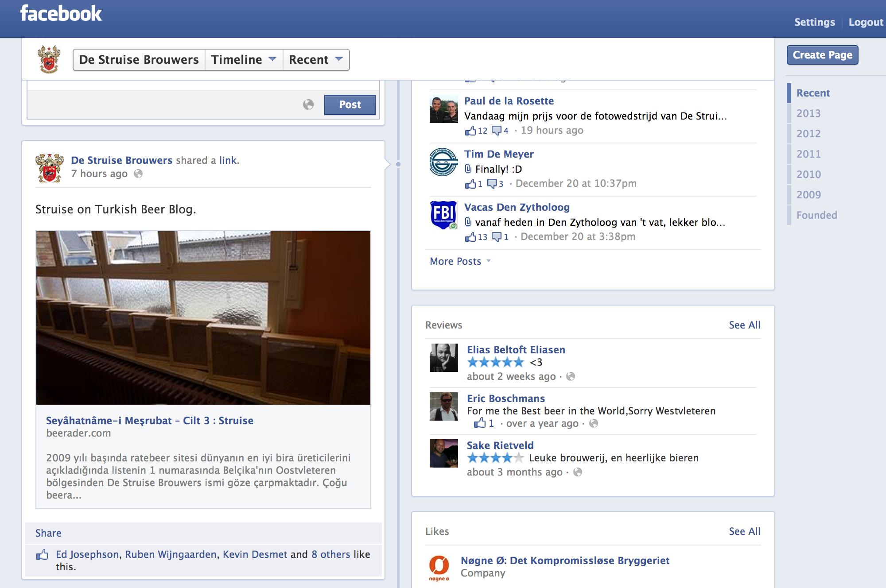Open the Timeline dropdown
The width and height of the screenshot is (886, 588).
pyautogui.click(x=243, y=60)
